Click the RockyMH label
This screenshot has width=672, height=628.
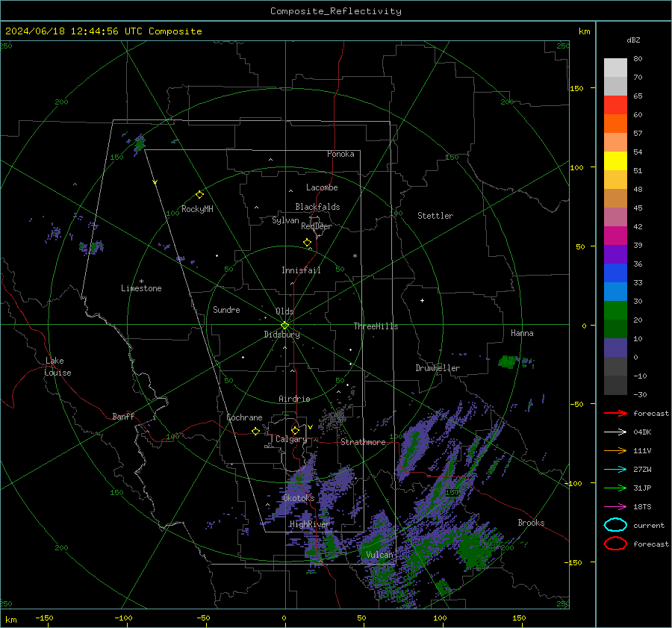pyautogui.click(x=197, y=209)
